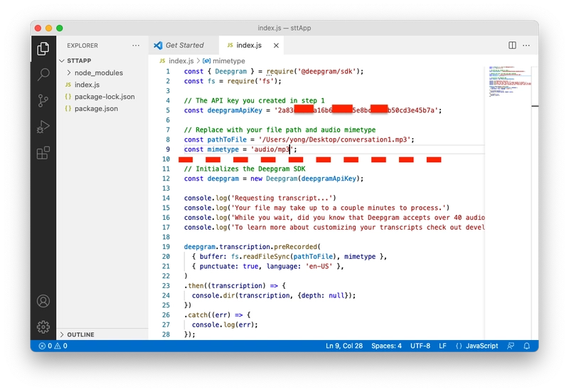The image size is (569, 392).
Task: Click line number 13 in gutter
Action: 166,188
